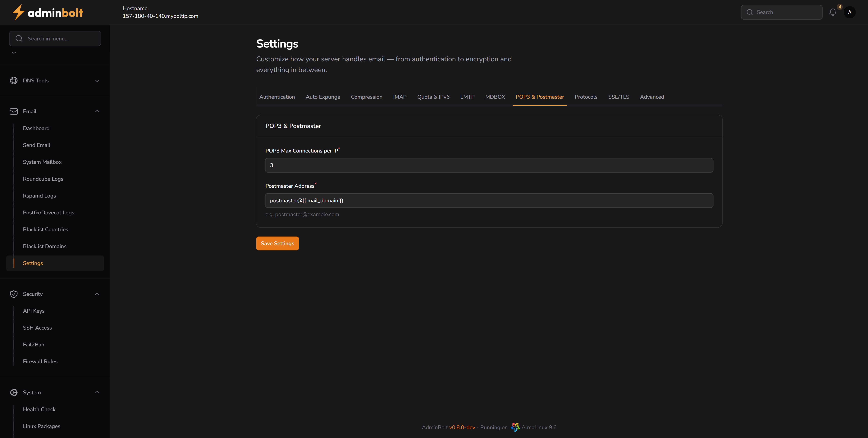
Task: Switch to the Authentication tab
Action: pyautogui.click(x=277, y=97)
